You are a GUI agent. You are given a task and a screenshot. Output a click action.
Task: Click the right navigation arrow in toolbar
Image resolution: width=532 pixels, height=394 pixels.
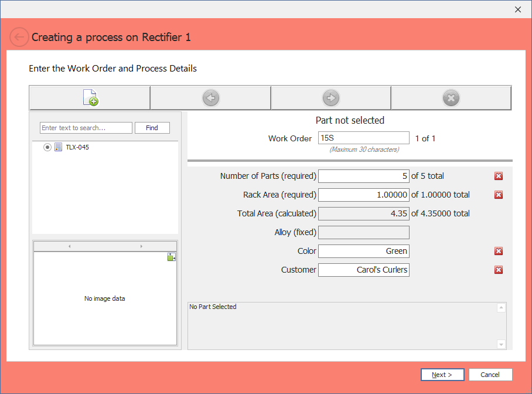[330, 97]
